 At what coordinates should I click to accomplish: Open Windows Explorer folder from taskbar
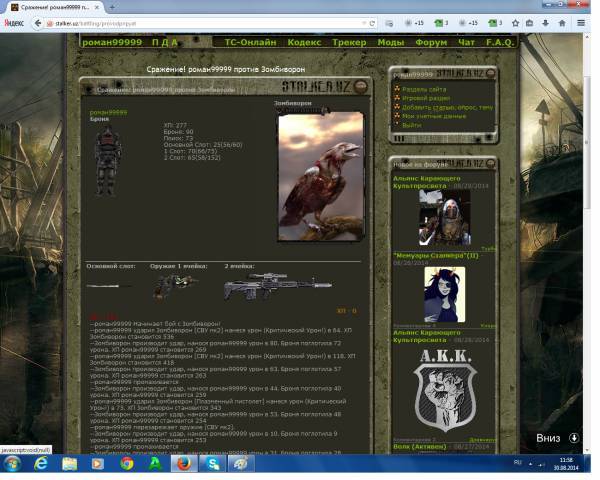[x=69, y=464]
